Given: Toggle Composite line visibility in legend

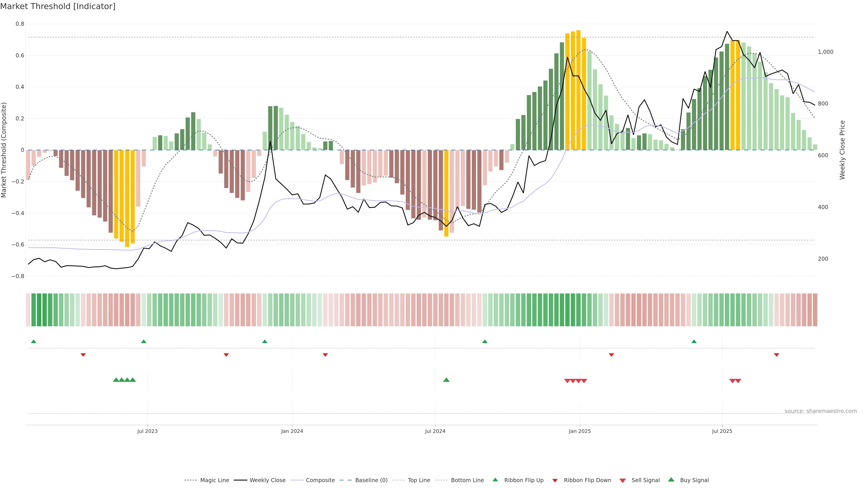Looking at the screenshot, I should point(320,480).
